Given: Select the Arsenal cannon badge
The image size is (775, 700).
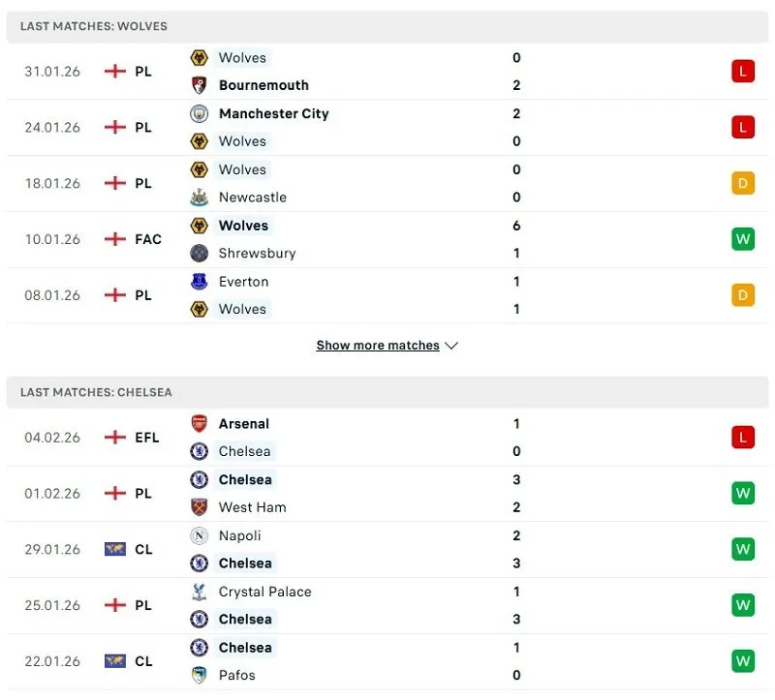Looking at the screenshot, I should pos(200,423).
